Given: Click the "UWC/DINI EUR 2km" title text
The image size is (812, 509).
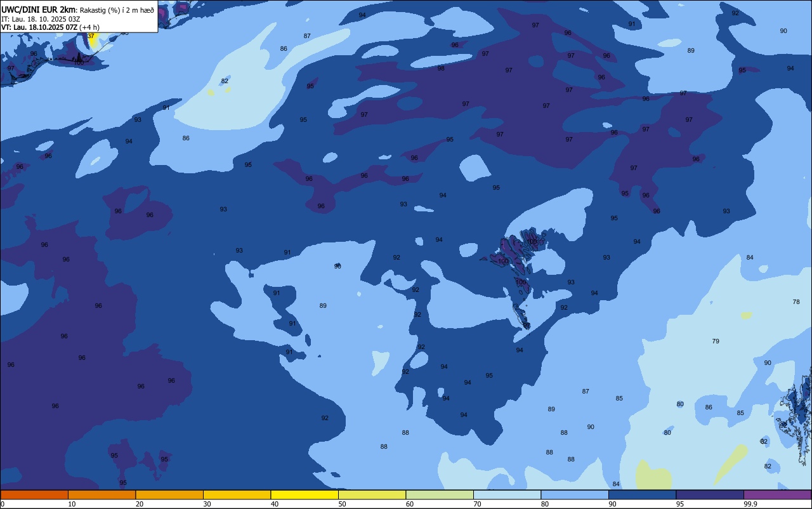Looking at the screenshot, I should click(x=38, y=9).
